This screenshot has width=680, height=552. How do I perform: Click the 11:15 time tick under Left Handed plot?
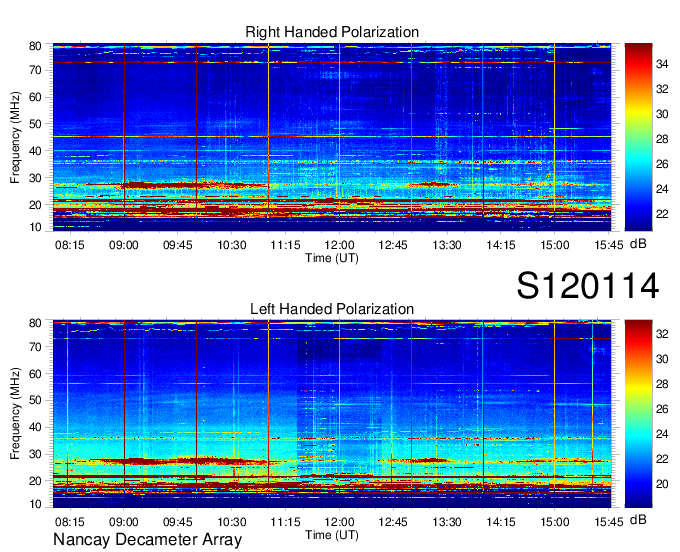pyautogui.click(x=285, y=522)
